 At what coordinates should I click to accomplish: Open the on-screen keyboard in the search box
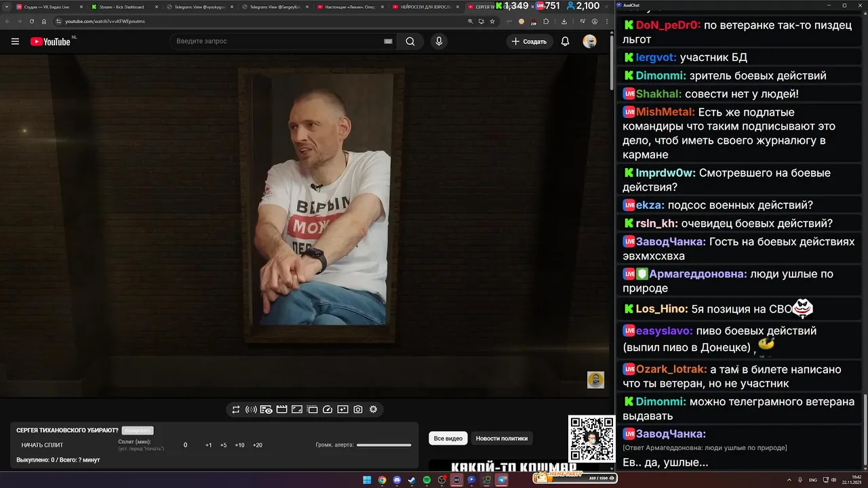(x=388, y=41)
